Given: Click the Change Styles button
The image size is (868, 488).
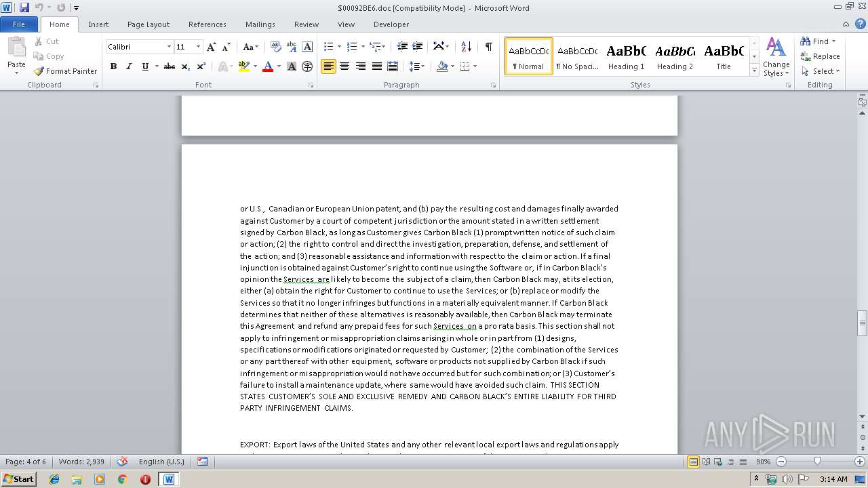Looking at the screenshot, I should pos(776,57).
